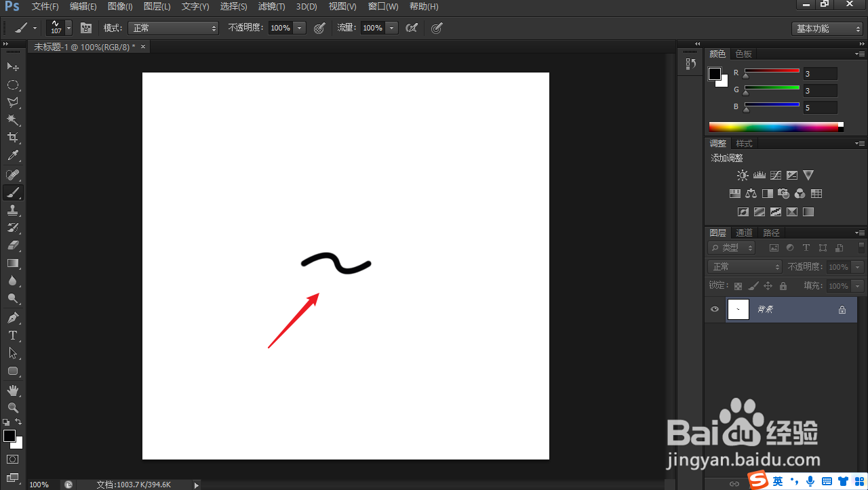This screenshot has width=868, height=490.
Task: Select the Magic Wand tool
Action: [12, 120]
